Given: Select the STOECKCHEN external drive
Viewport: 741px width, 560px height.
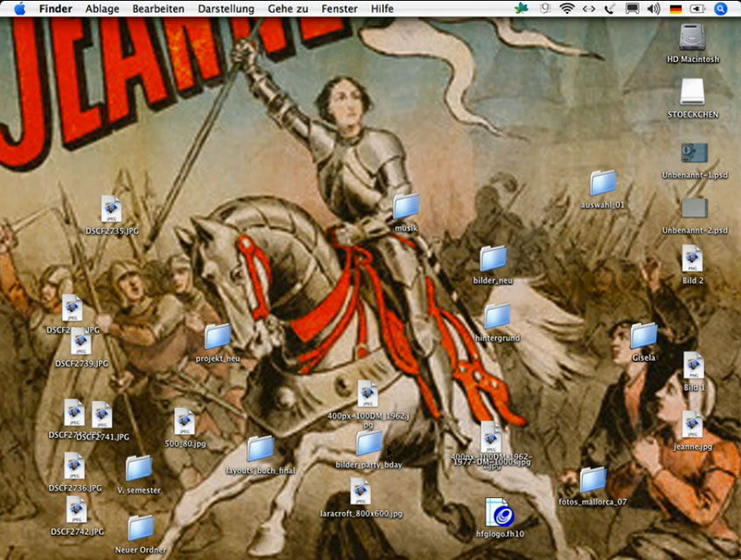Looking at the screenshot, I should 692,93.
